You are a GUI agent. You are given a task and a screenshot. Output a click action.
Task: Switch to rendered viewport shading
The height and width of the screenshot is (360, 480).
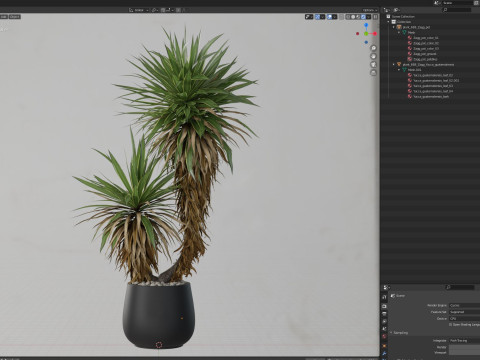pyautogui.click(x=363, y=17)
